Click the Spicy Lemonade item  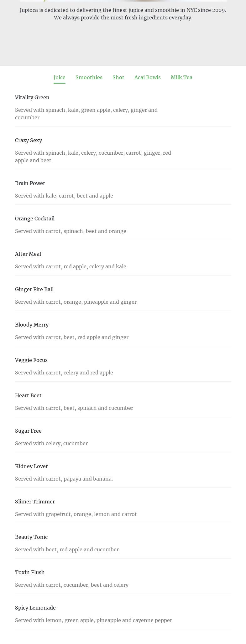[35, 608]
